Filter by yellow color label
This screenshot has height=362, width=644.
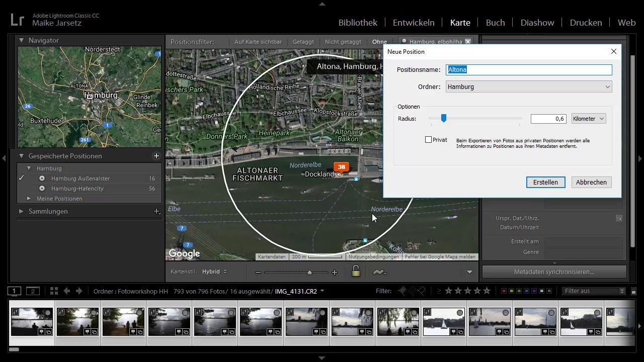coord(511,291)
